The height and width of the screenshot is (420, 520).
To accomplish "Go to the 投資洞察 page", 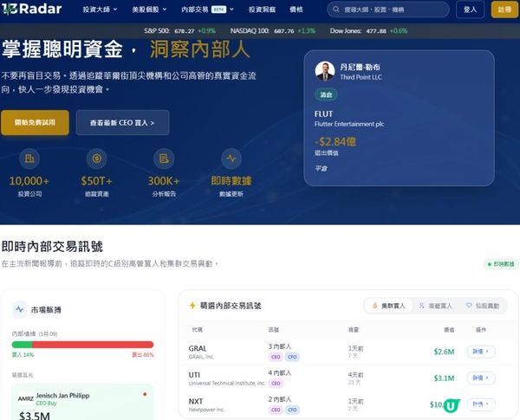I will pos(262,10).
